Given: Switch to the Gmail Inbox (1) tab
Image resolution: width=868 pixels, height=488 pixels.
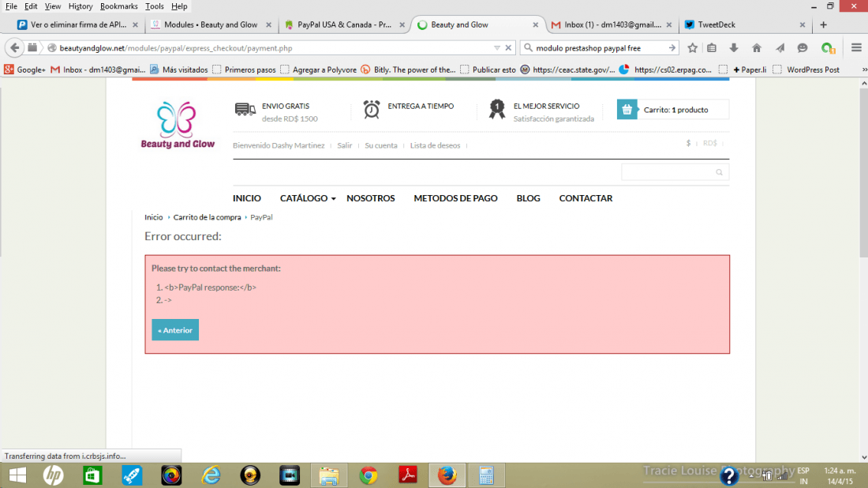Looking at the screenshot, I should [x=612, y=25].
